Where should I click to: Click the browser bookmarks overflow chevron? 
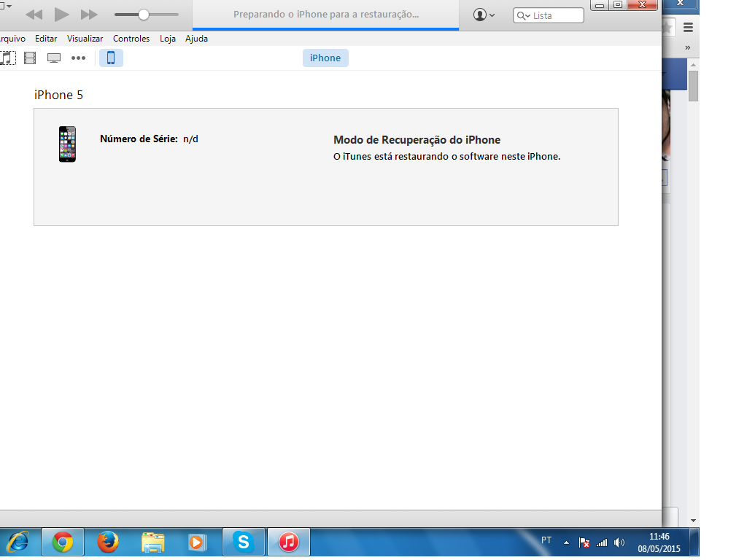coord(687,47)
